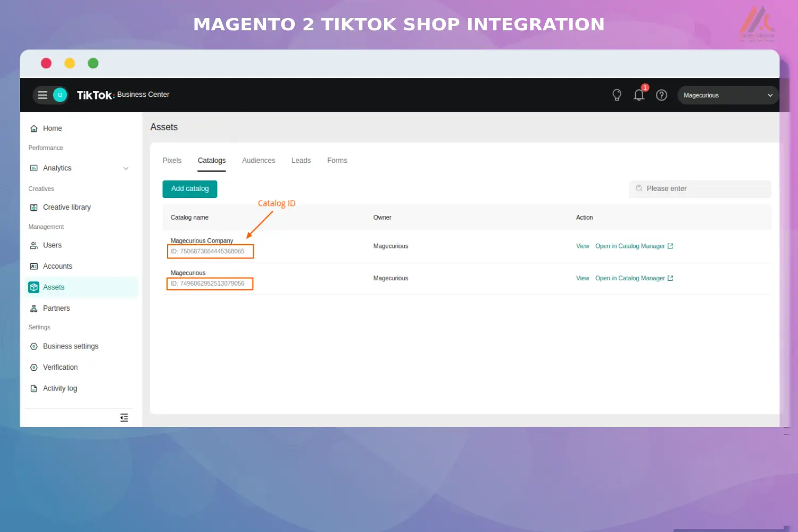Select Home in the sidebar
This screenshot has height=532, width=798.
coord(51,128)
